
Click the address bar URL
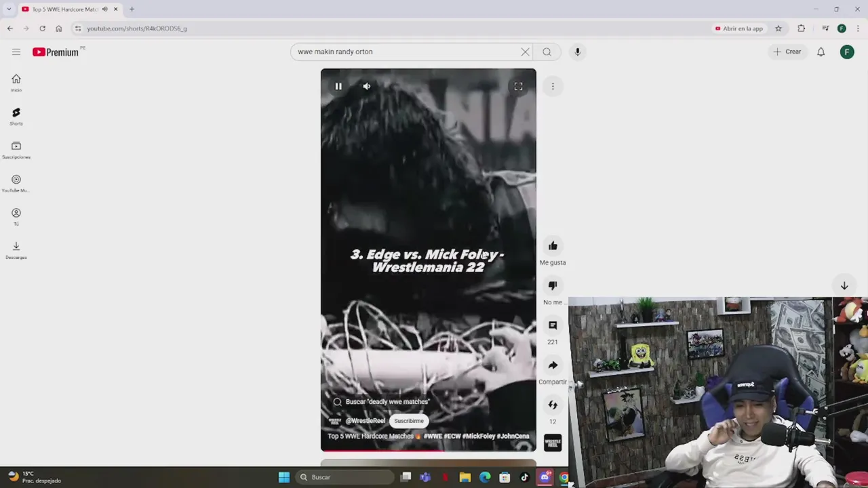point(137,28)
